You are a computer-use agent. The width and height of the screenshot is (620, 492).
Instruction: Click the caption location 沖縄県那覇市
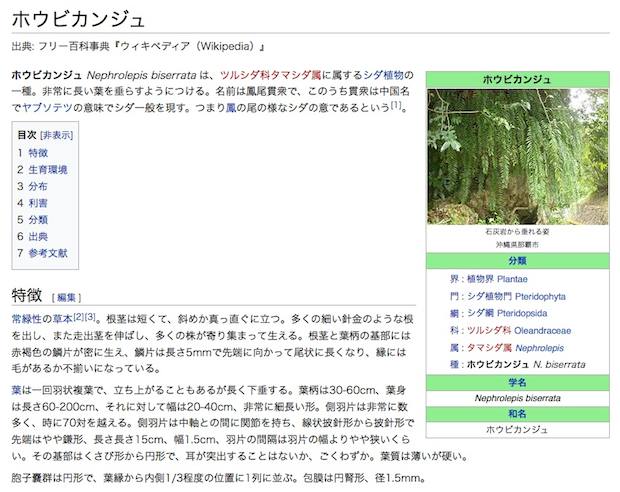point(517,245)
